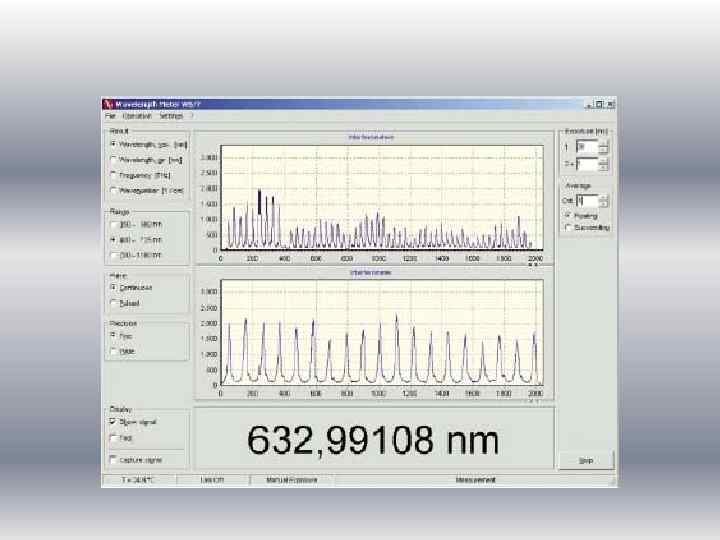Open the Operation menu
The image size is (720, 540).
pyautogui.click(x=136, y=116)
